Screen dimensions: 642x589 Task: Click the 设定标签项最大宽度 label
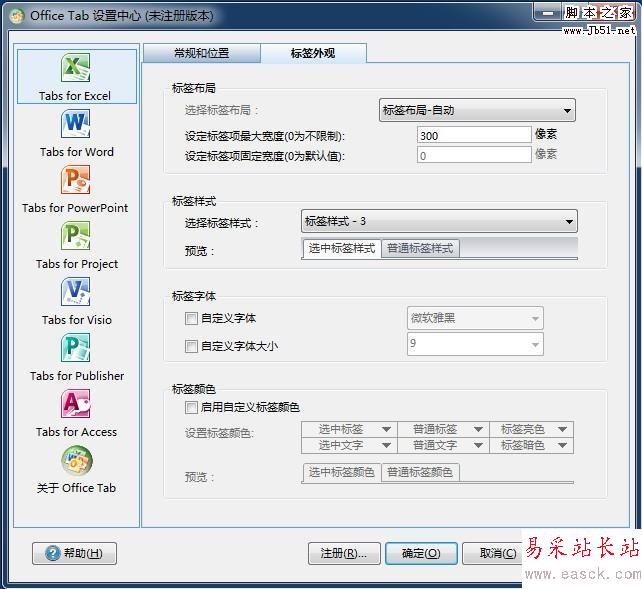tap(264, 136)
